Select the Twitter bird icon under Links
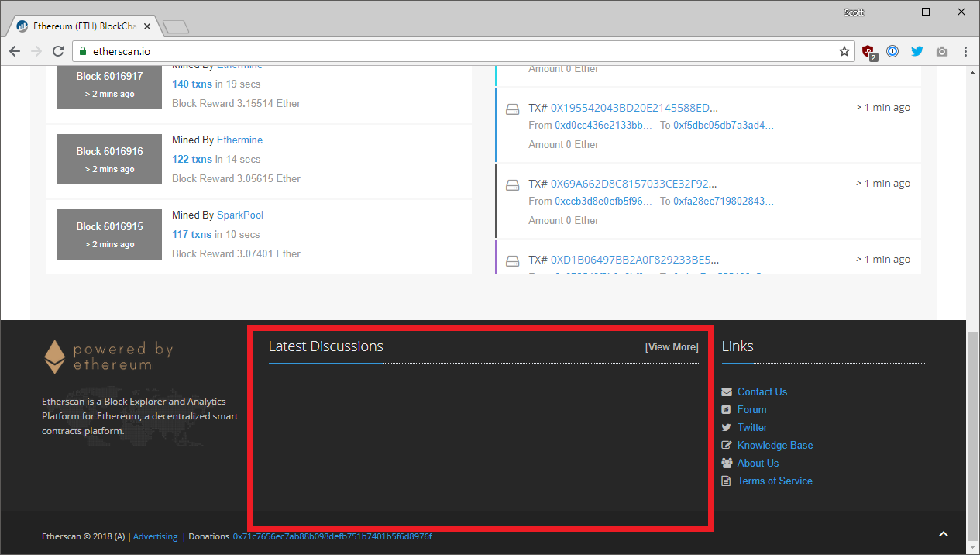Screen dimensions: 980x555 click(727, 427)
